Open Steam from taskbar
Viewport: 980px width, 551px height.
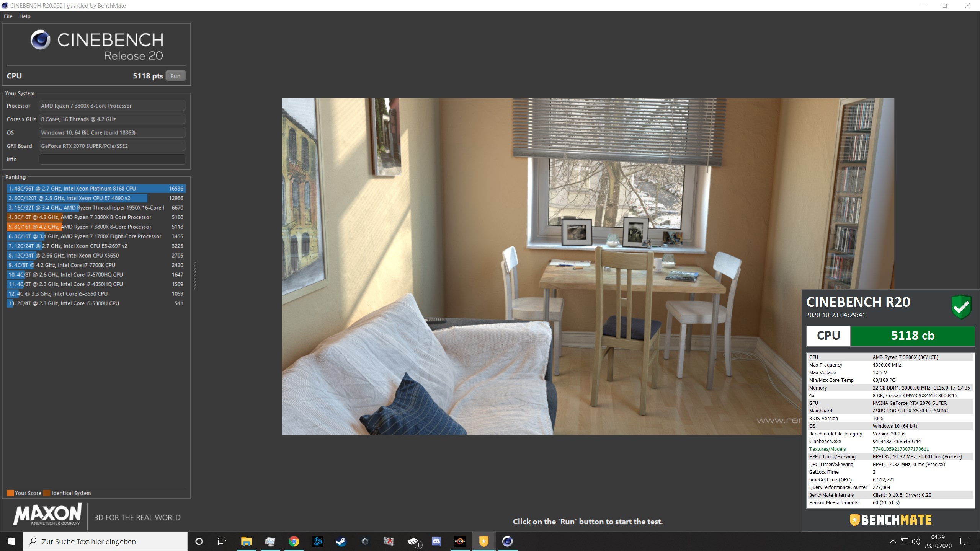341,541
